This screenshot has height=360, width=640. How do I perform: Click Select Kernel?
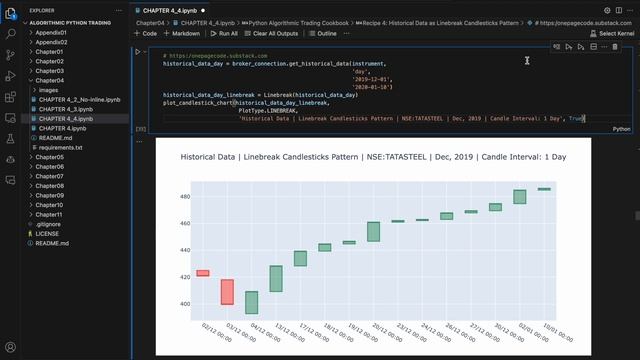pos(612,33)
